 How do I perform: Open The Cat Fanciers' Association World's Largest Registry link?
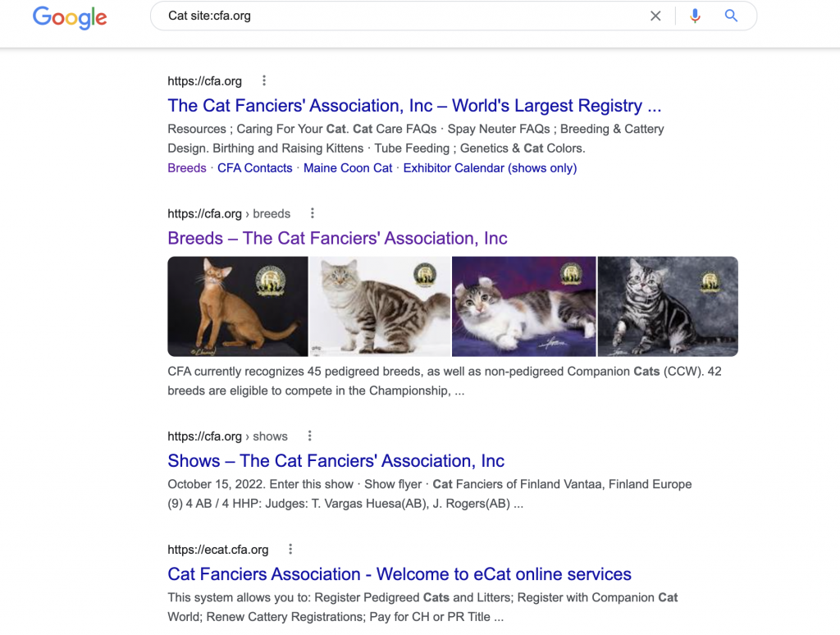click(414, 106)
